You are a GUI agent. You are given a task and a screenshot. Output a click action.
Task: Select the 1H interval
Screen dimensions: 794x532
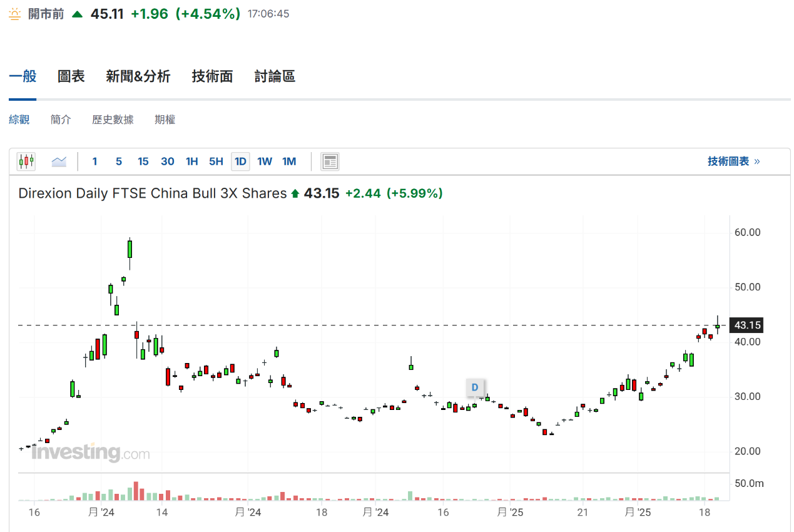[192, 161]
